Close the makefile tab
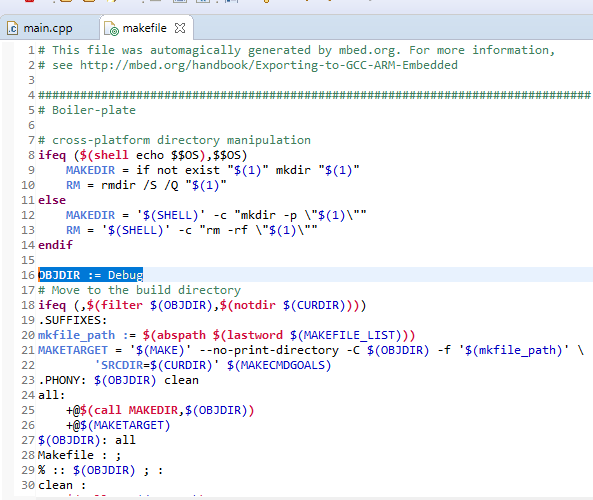 coord(180,28)
